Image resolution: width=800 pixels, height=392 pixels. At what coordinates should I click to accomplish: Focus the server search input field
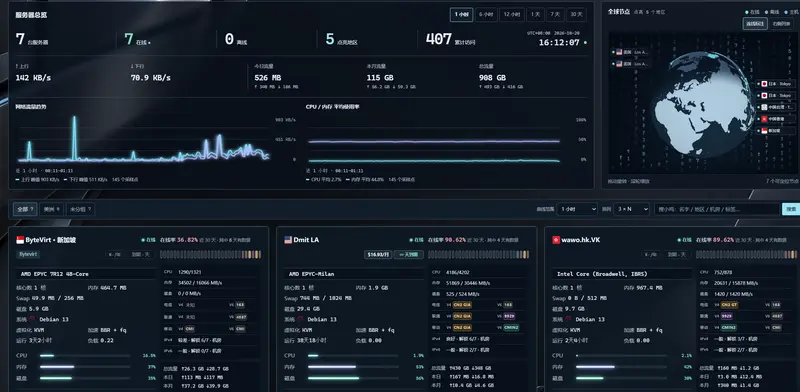pyautogui.click(x=717, y=209)
